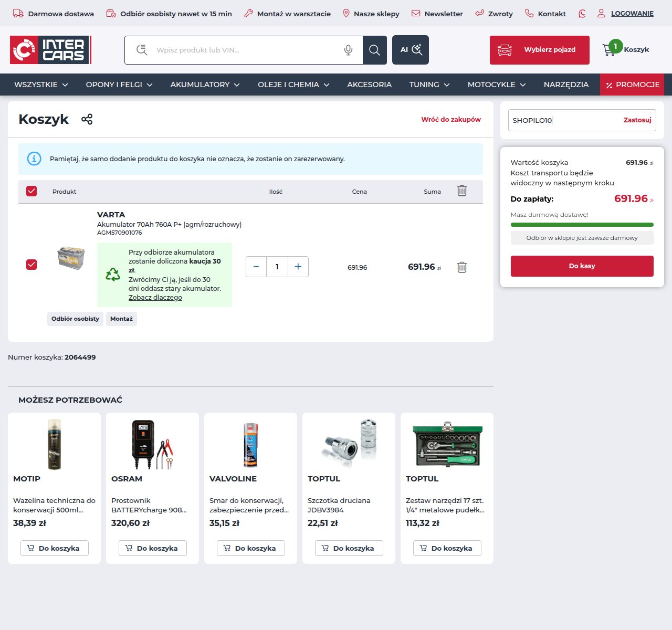
Task: Expand the TUNING menu
Action: tap(429, 85)
